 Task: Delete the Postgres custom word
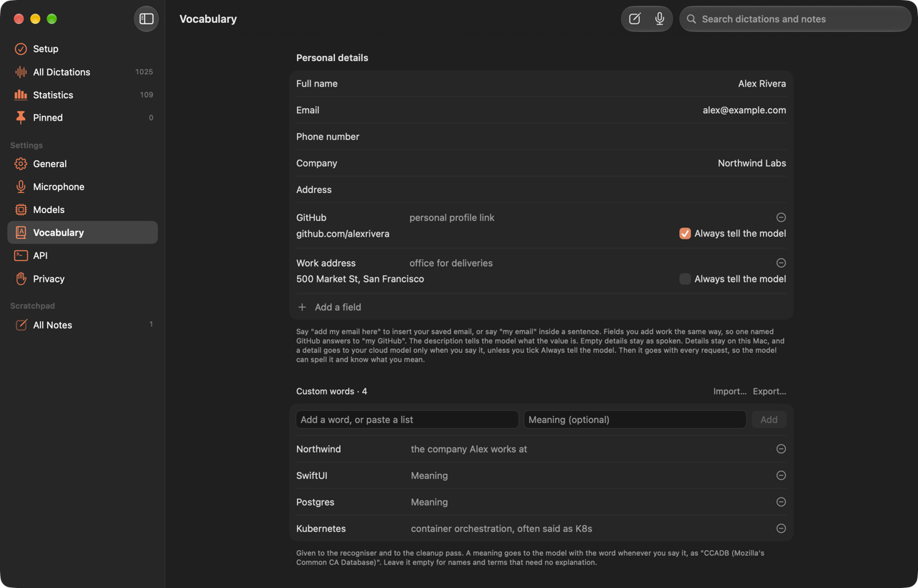[x=781, y=502]
